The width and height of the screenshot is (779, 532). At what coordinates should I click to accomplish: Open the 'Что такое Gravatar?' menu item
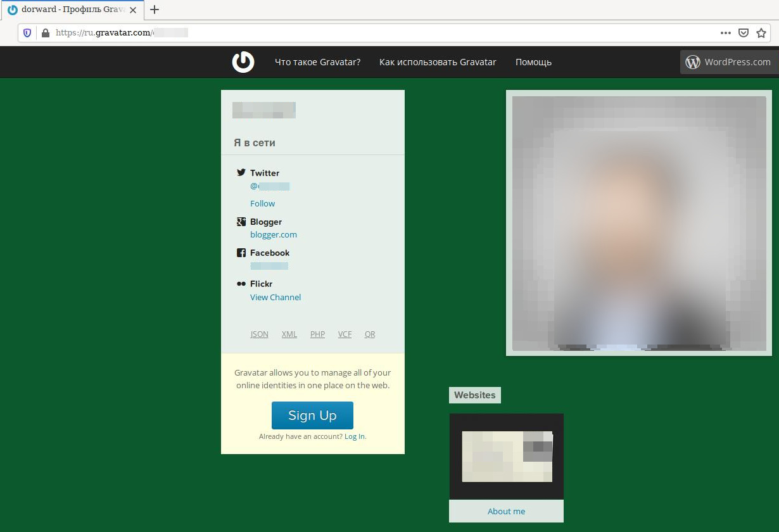pos(318,62)
